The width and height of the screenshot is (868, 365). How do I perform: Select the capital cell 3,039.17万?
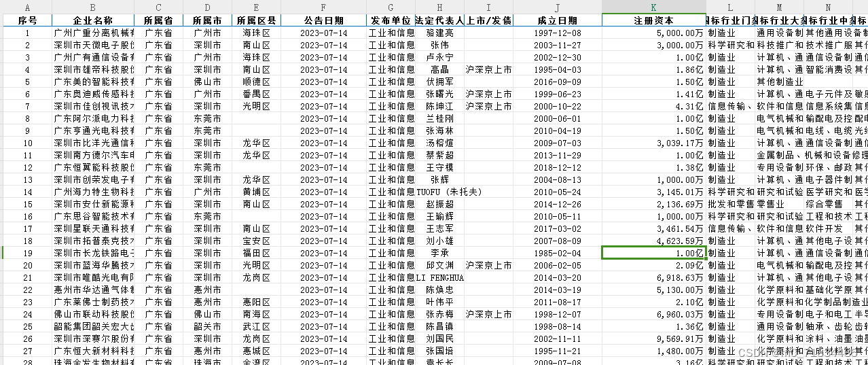pyautogui.click(x=653, y=143)
